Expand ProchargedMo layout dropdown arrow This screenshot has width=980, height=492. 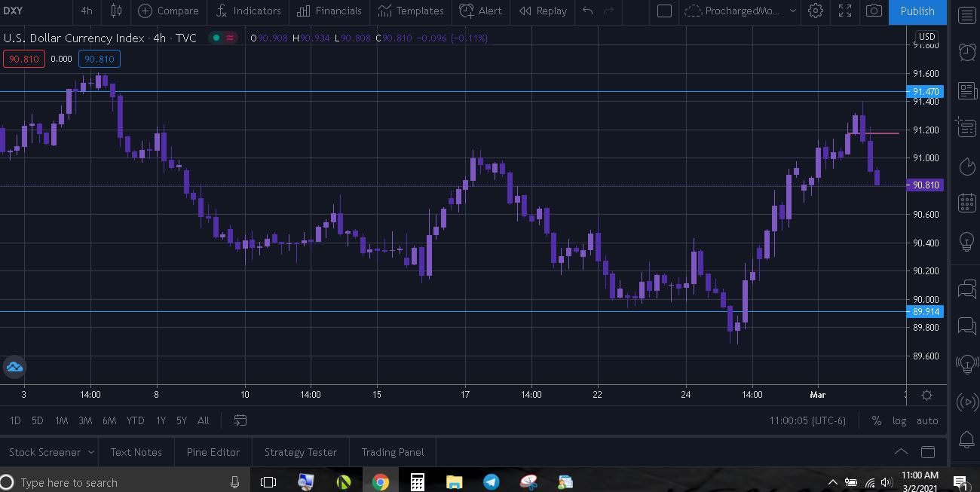pyautogui.click(x=792, y=11)
